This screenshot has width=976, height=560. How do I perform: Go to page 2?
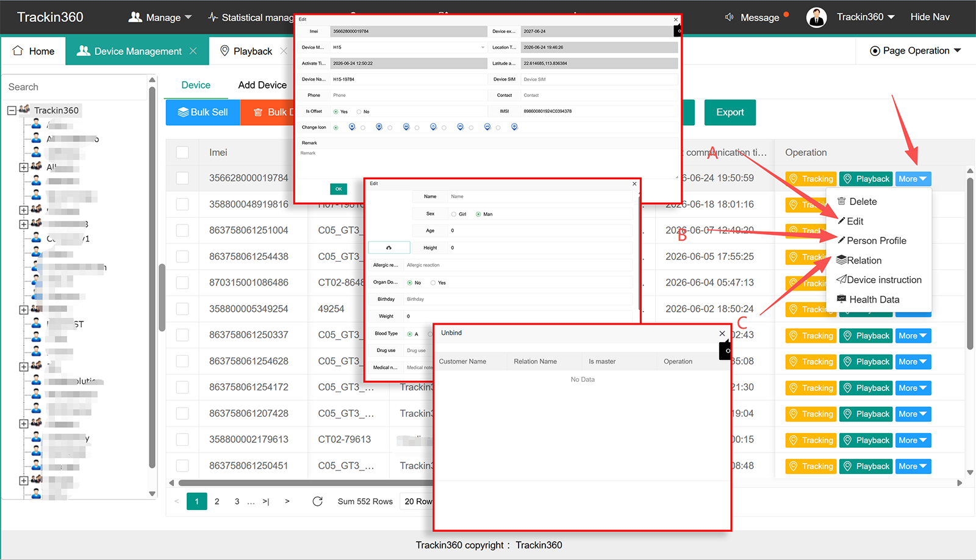point(217,501)
